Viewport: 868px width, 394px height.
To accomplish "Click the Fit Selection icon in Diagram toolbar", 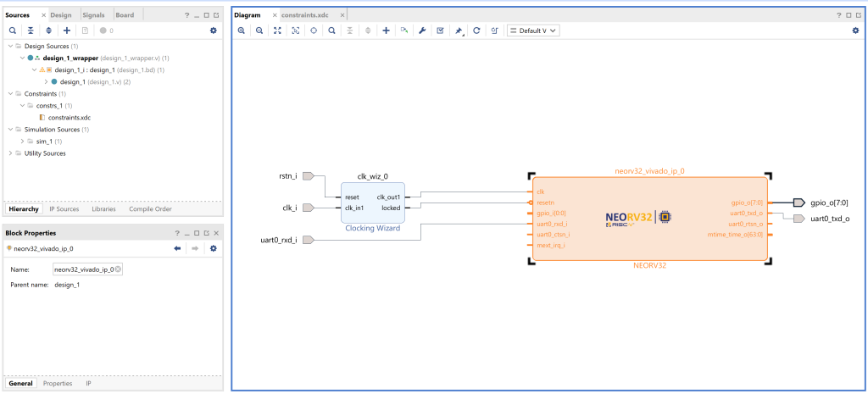I will 296,31.
